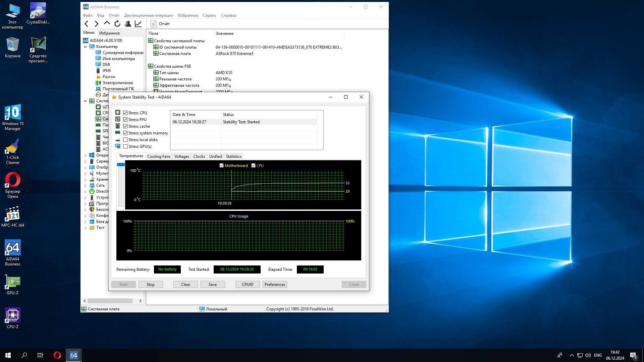Open the graph chart toolbar icon
This screenshot has width=644, height=362.
[x=138, y=24]
